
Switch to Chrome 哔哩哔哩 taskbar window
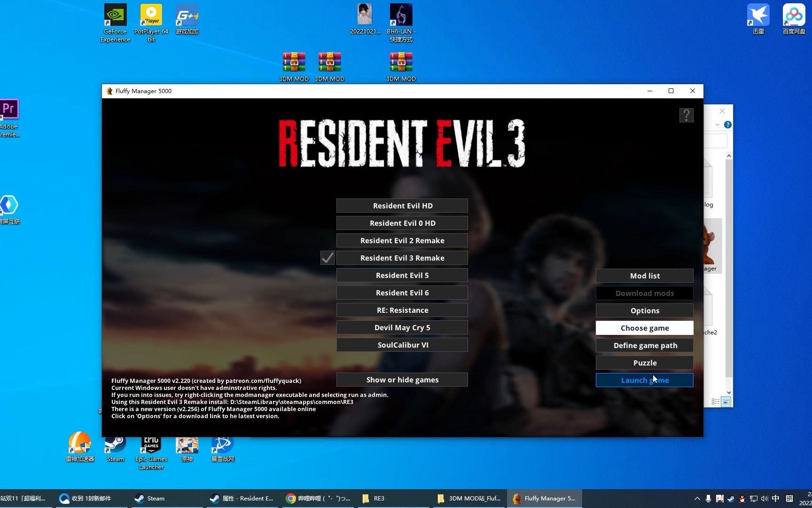[318, 499]
